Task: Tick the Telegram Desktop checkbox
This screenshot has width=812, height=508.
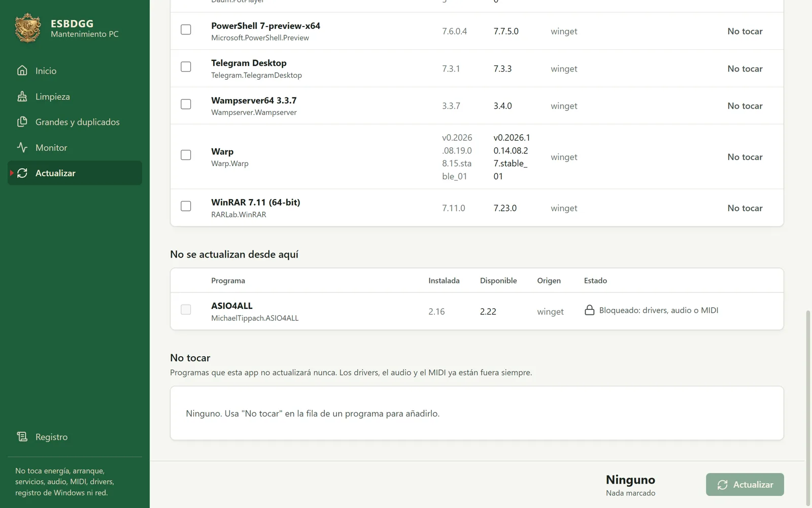Action: [186, 67]
